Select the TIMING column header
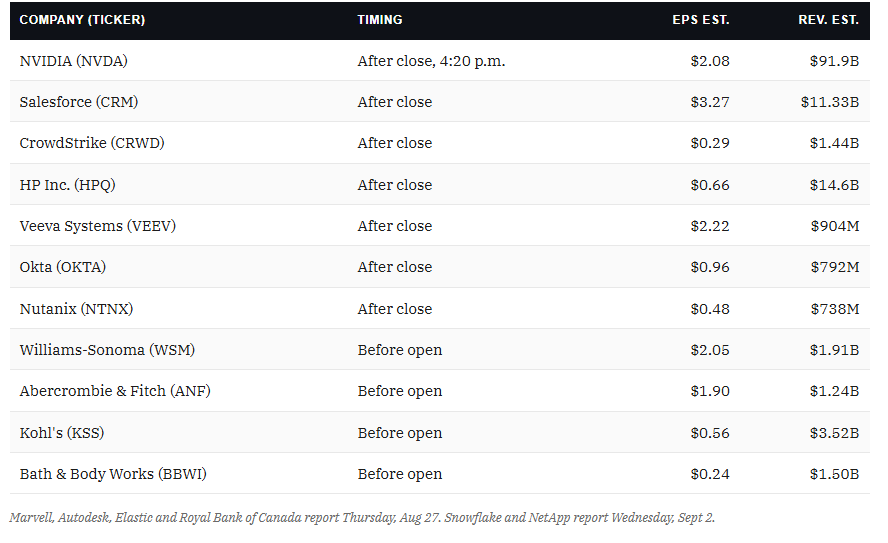888x543 pixels. (x=379, y=20)
